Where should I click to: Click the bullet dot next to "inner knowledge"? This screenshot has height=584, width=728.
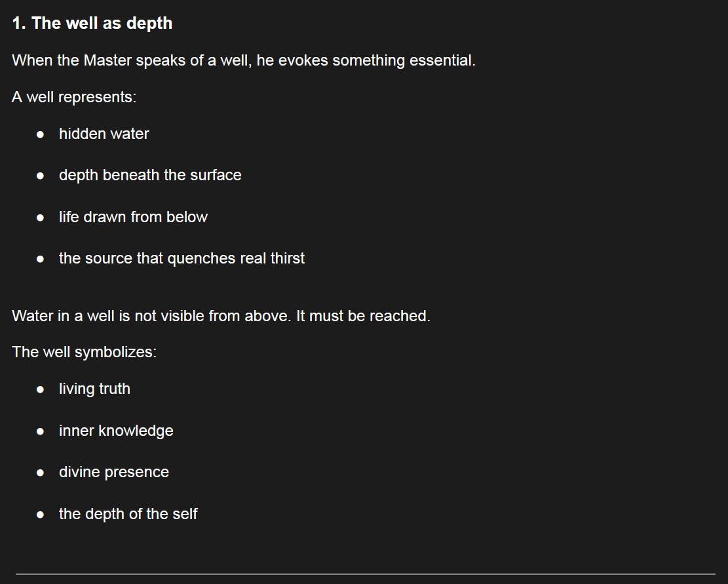pos(41,431)
